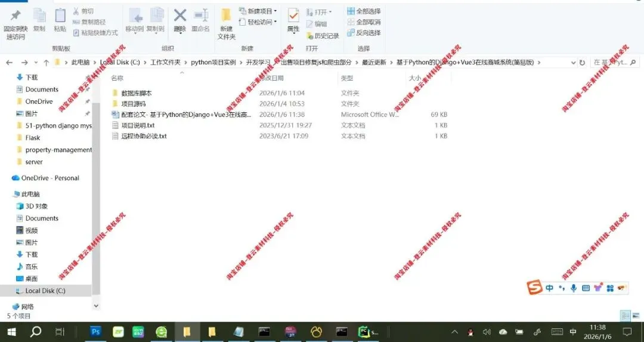
Task: Select the 项目源码 folder
Action: coord(134,104)
